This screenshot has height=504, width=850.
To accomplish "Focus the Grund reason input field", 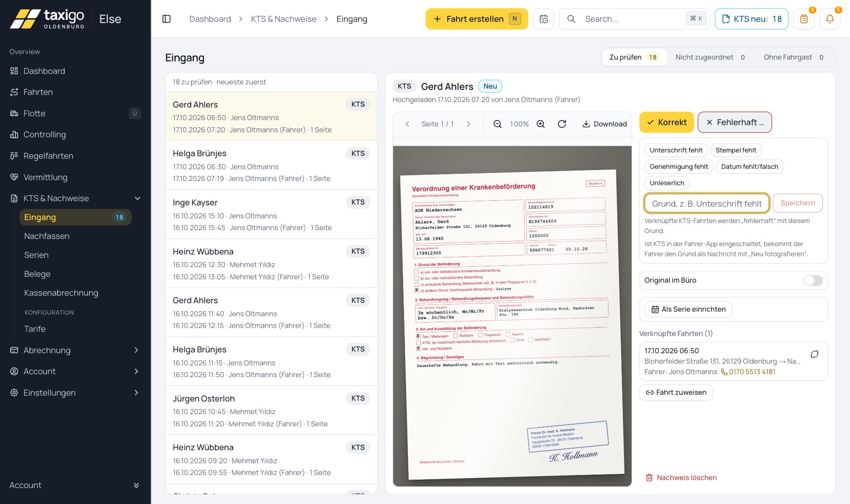I will [x=707, y=203].
